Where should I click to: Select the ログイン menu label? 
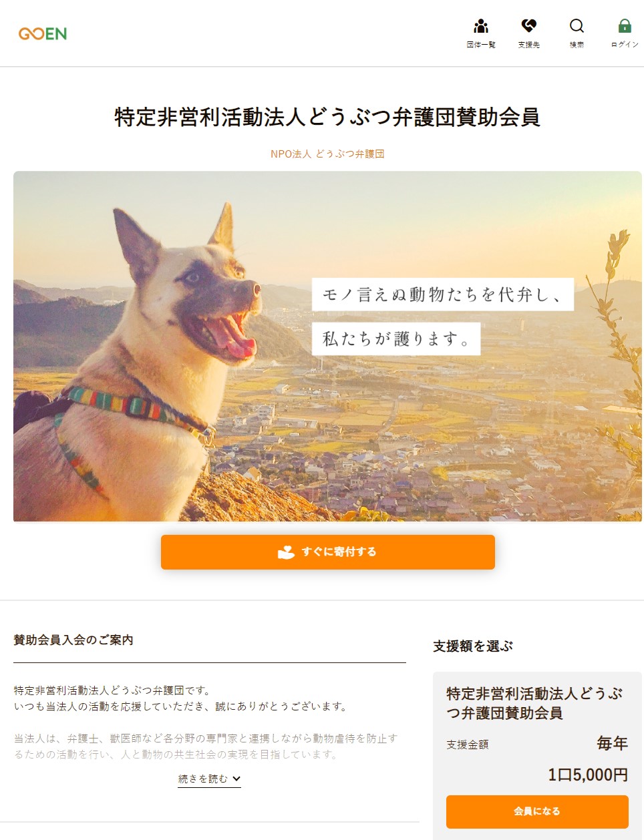625,45
